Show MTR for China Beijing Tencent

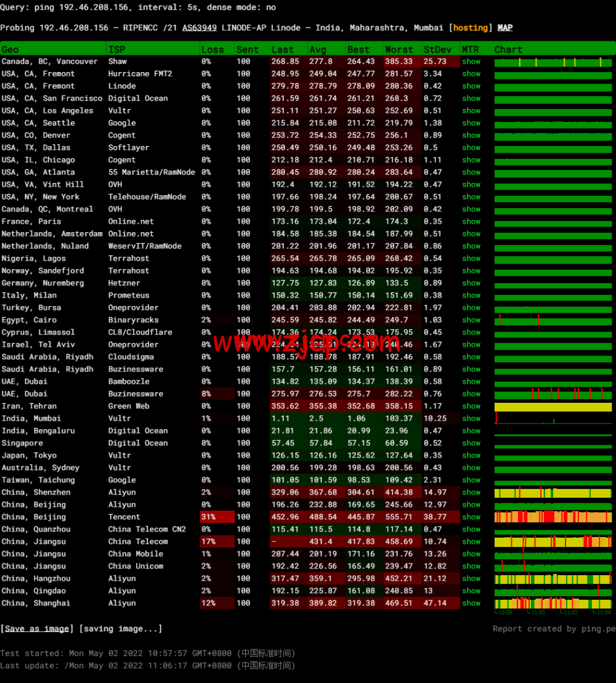[471, 517]
